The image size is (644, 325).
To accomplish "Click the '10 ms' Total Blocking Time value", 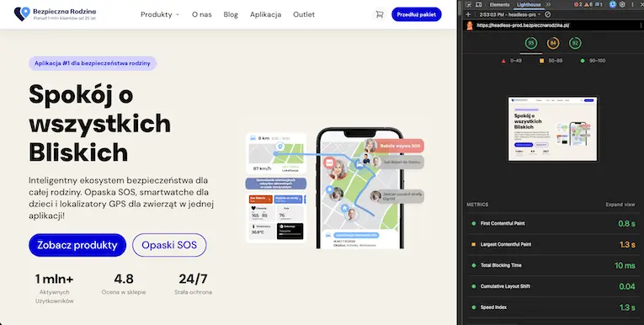I will [625, 265].
